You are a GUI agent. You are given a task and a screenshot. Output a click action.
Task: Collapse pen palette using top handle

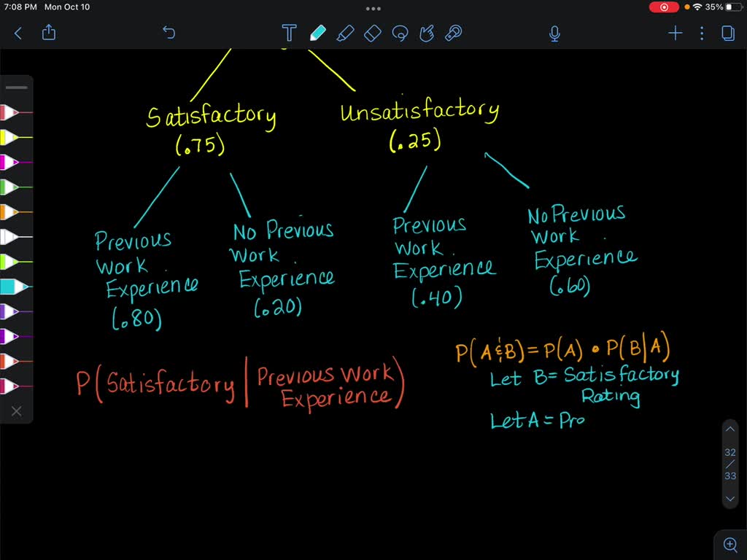pos(17,87)
